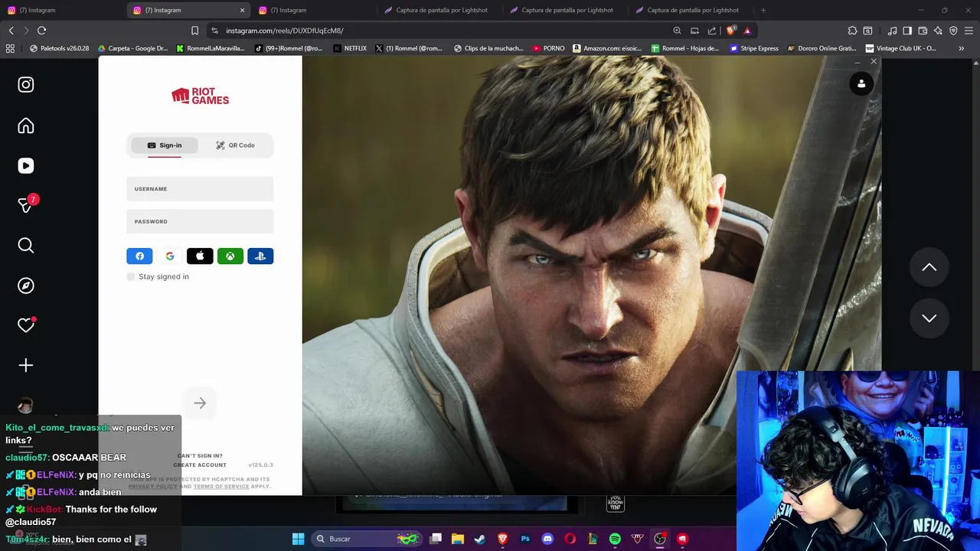The height and width of the screenshot is (551, 980).
Task: Open a new browser tab
Action: 763,10
